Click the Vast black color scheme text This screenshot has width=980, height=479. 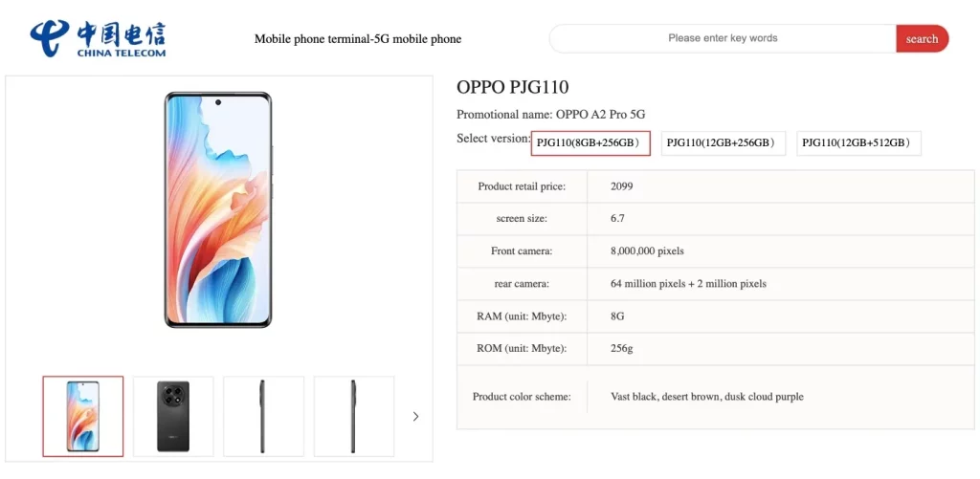click(635, 397)
